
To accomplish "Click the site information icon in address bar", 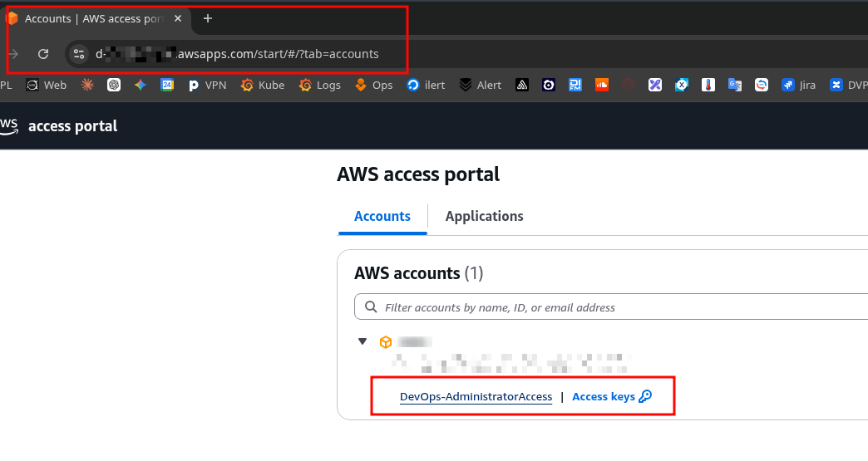I will [x=79, y=54].
